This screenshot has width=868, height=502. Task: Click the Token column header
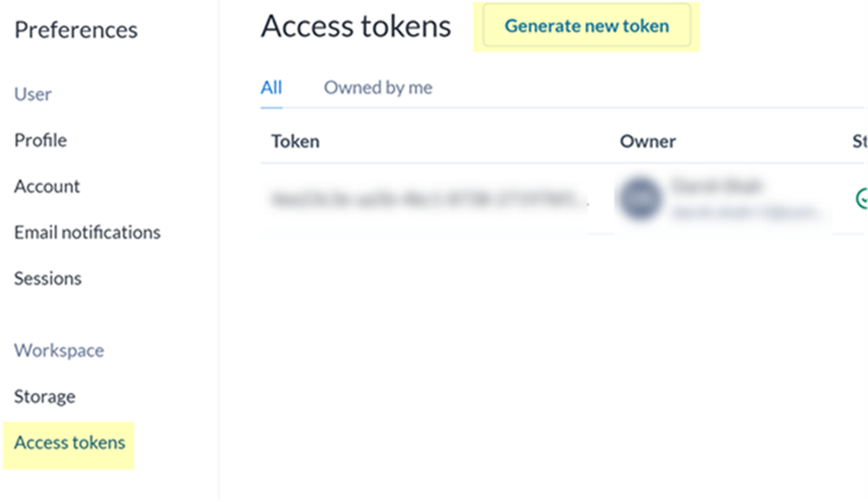295,142
